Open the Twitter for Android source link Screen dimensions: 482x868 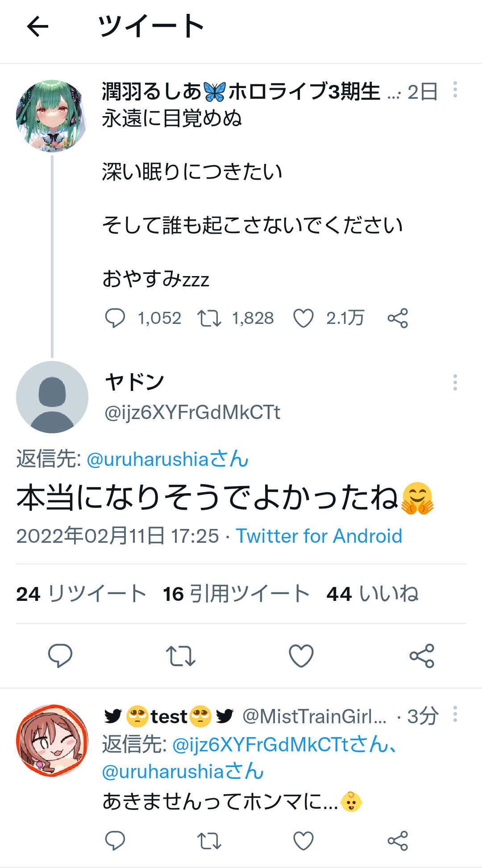[x=319, y=536]
